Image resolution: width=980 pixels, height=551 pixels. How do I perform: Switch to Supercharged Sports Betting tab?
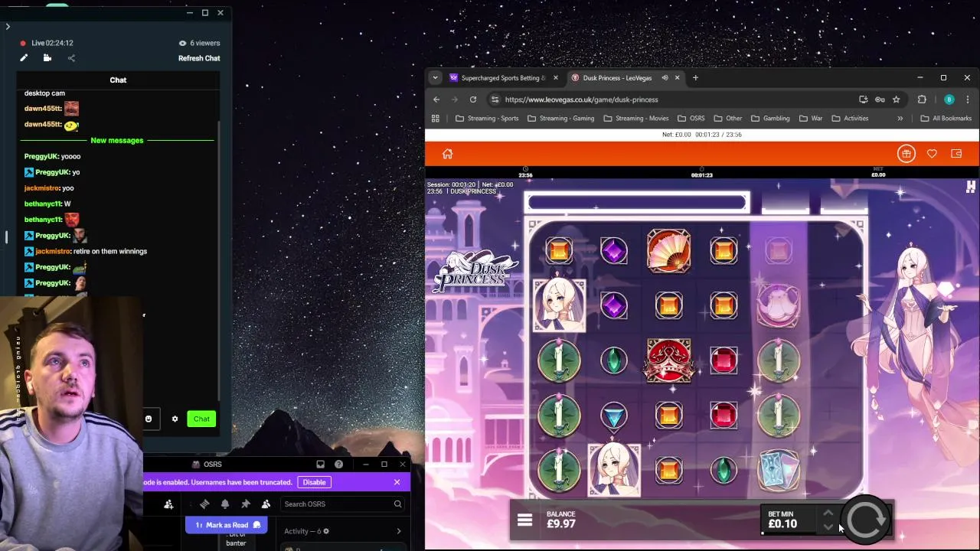502,78
